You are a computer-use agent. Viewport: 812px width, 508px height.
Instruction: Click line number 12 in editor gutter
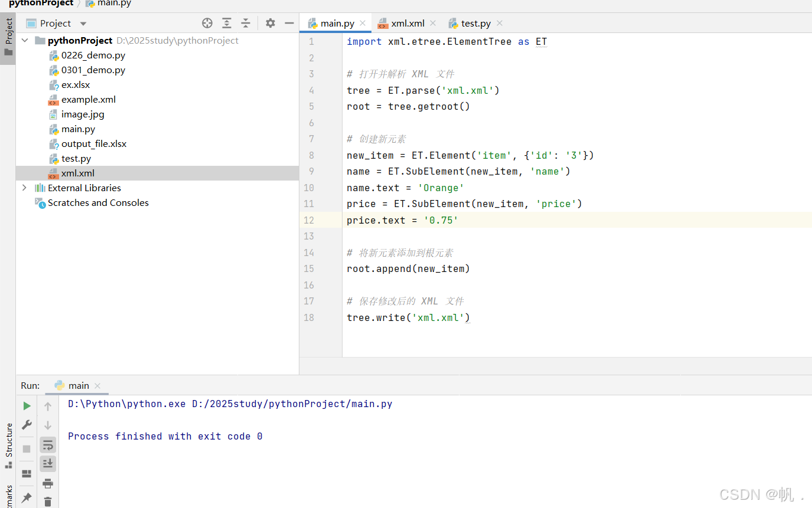point(309,220)
